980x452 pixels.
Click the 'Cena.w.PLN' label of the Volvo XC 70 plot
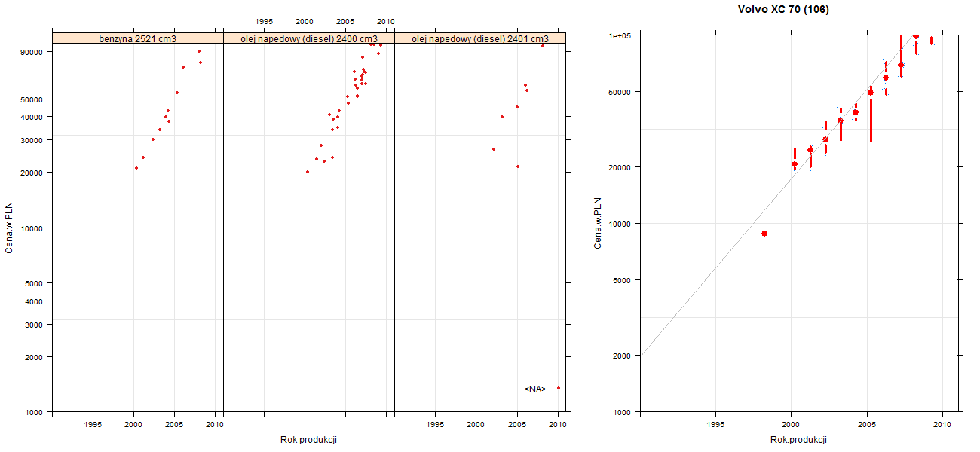[x=598, y=223]
